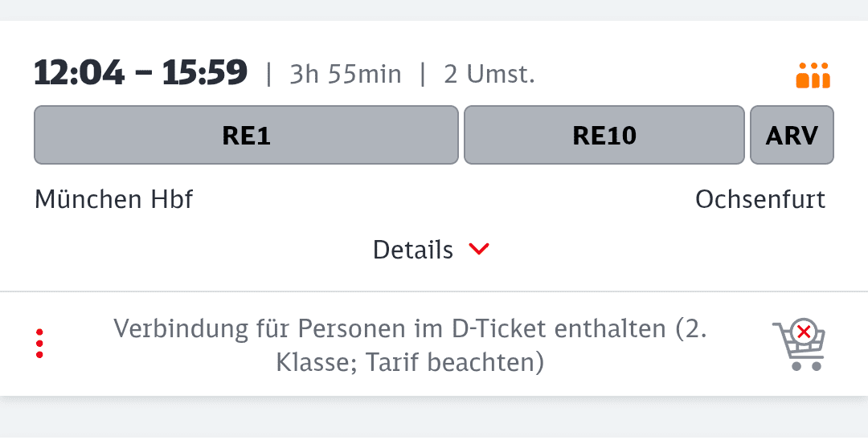Screen dimensions: 868x440
Task: Click the 3h 55min duration text
Action: (345, 75)
